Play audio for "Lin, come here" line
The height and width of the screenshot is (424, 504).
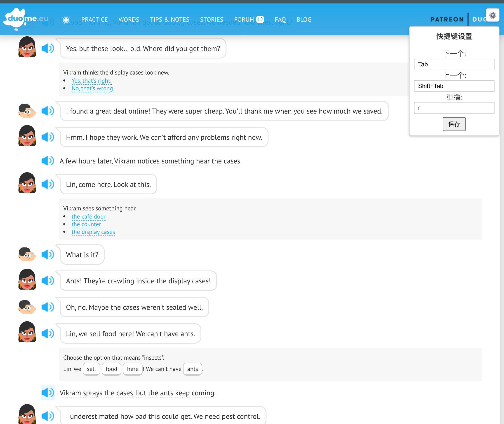click(x=48, y=184)
